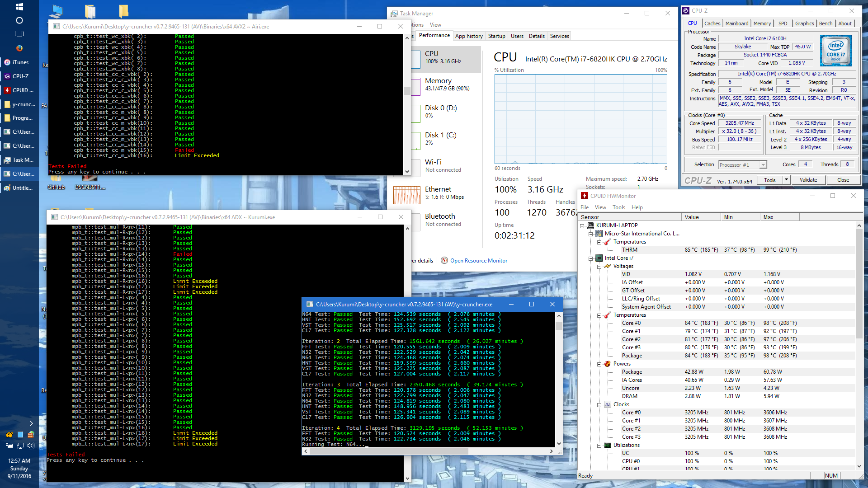
Task: Click the Utilizations graph icon
Action: (x=607, y=445)
